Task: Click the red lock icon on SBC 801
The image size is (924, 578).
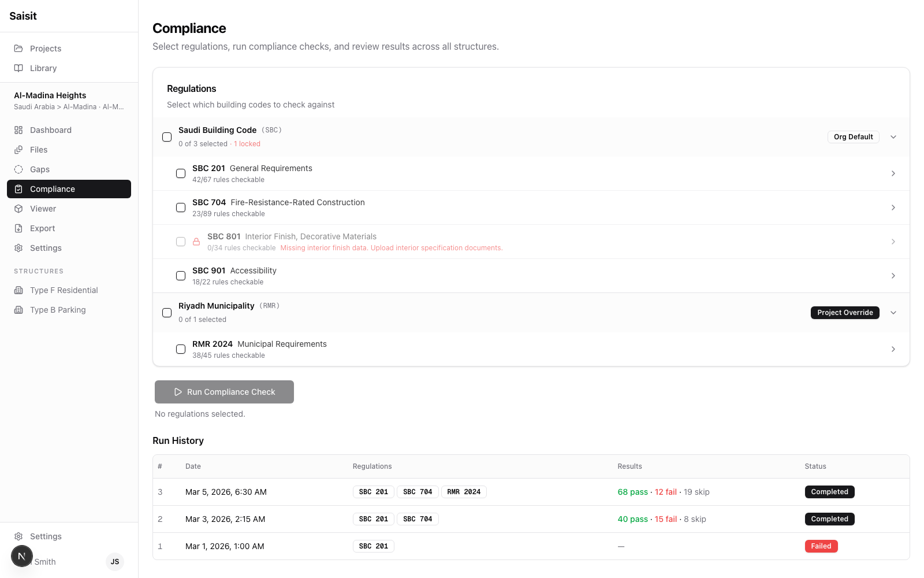Action: point(196,242)
